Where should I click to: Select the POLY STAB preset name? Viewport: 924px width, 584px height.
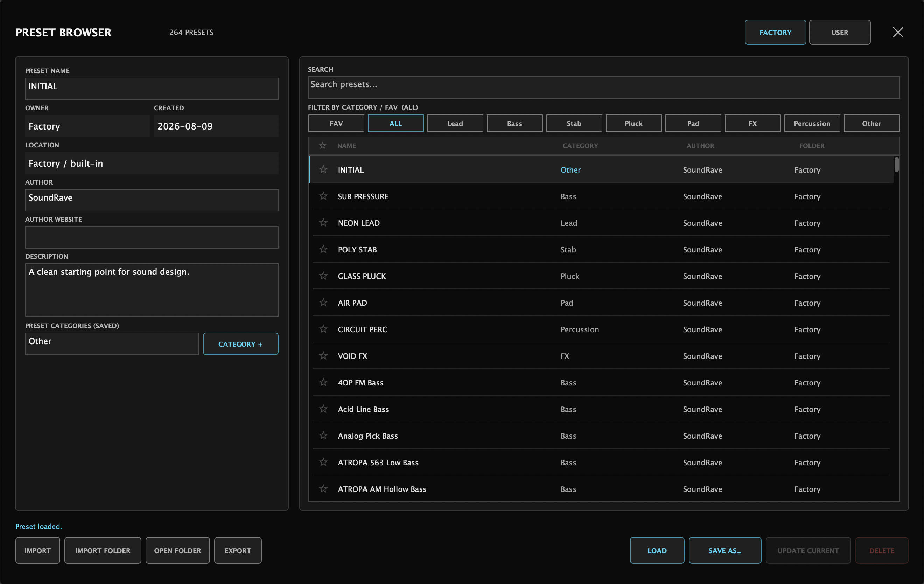tap(357, 250)
